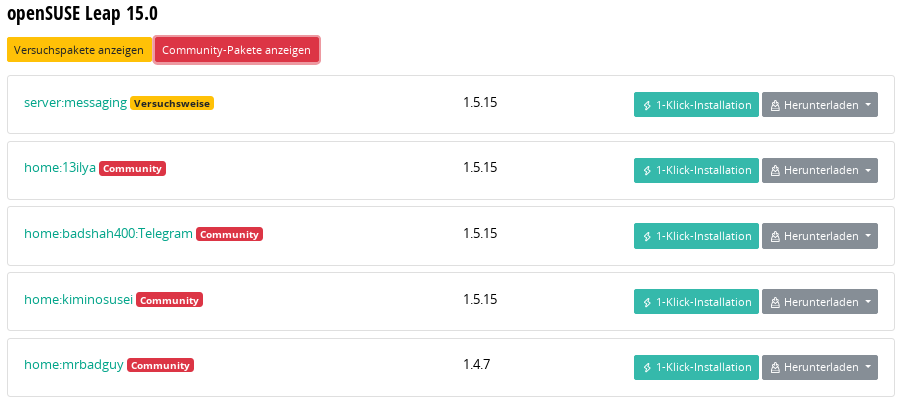Expand Herunterladen dropdown for home:mrbadguy

820,367
